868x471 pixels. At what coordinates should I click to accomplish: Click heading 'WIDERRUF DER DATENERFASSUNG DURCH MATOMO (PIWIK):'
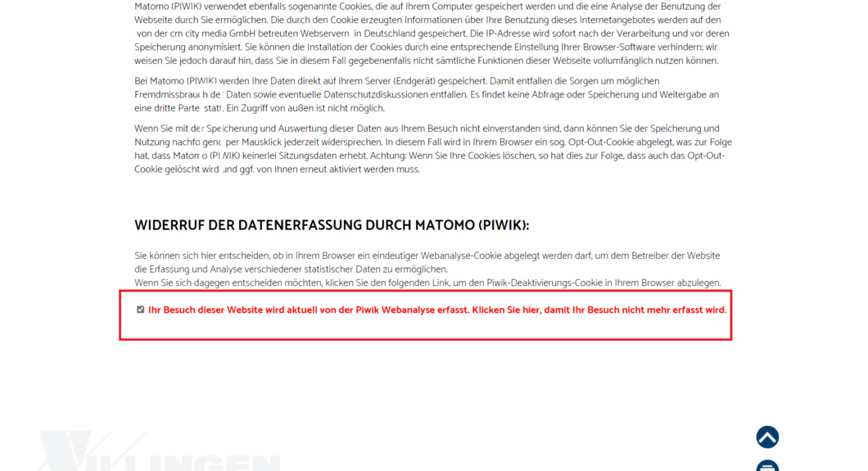pyautogui.click(x=332, y=225)
